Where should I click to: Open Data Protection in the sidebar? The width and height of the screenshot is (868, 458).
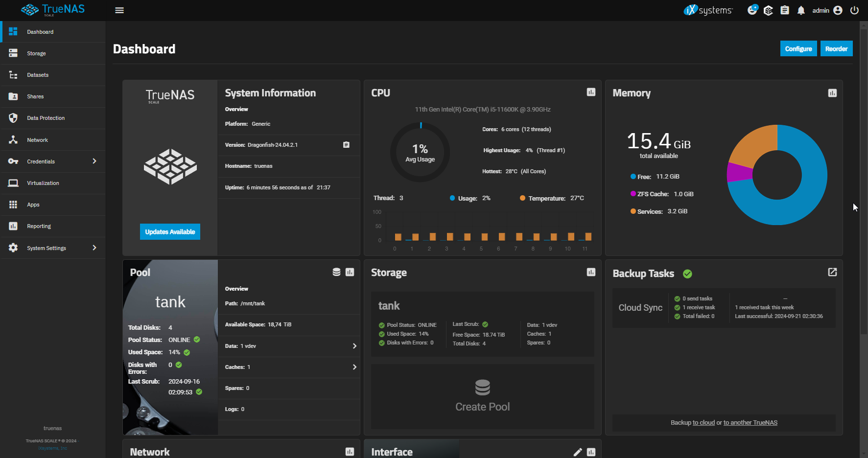(x=53, y=118)
